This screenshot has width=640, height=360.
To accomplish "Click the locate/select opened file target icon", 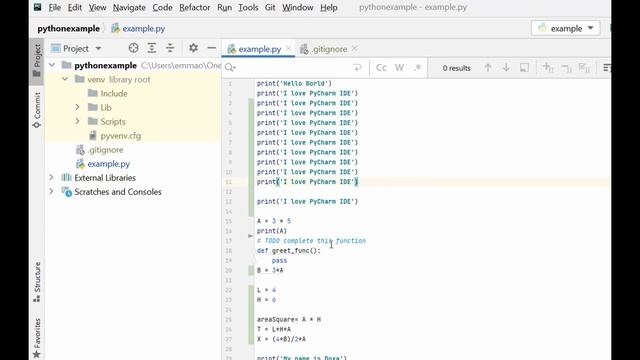I will (133, 48).
